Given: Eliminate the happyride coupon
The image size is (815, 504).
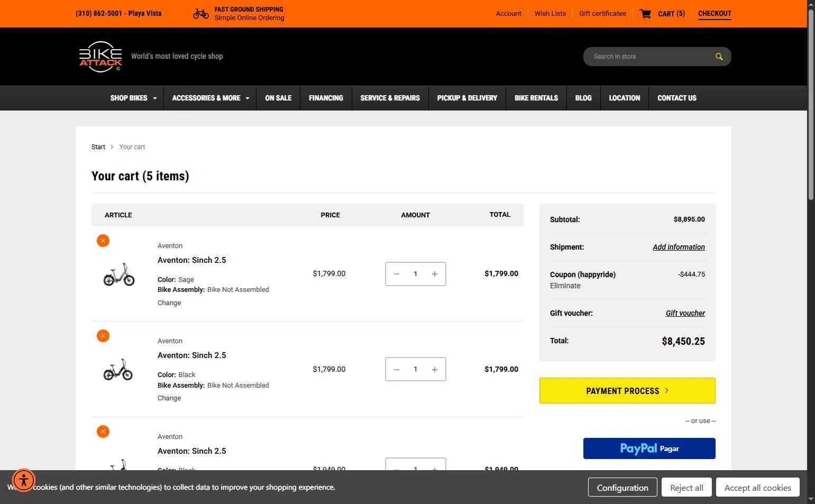Looking at the screenshot, I should click(x=565, y=286).
